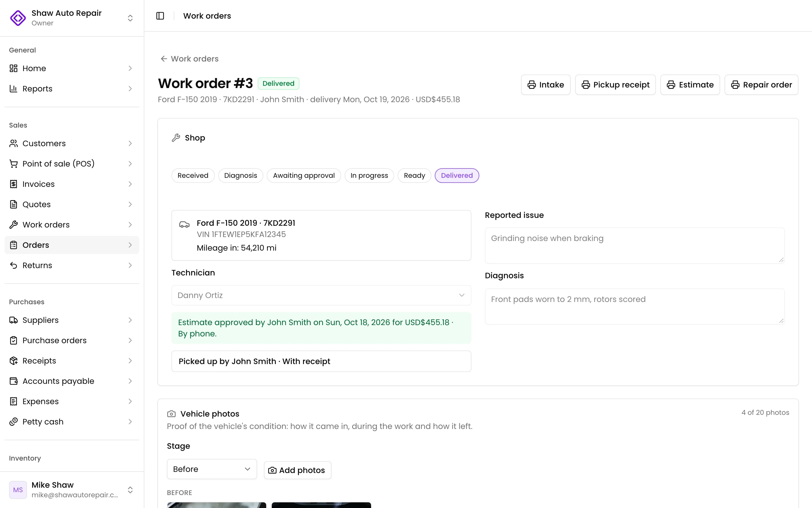Click the Home grid icon in sidebar
The width and height of the screenshot is (812, 508).
click(x=14, y=68)
